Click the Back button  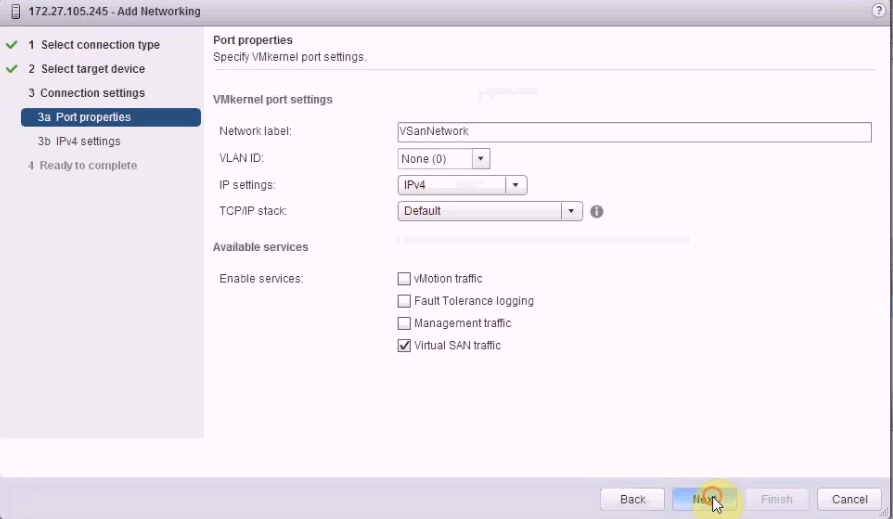coord(633,499)
